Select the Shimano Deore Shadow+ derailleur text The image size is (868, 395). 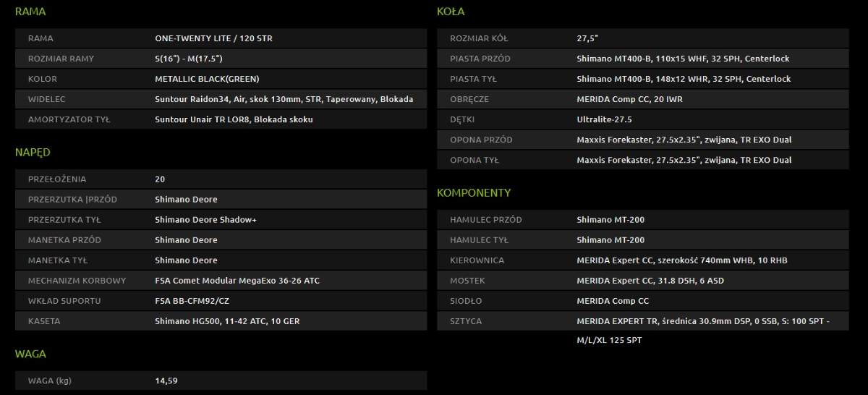pyautogui.click(x=205, y=219)
